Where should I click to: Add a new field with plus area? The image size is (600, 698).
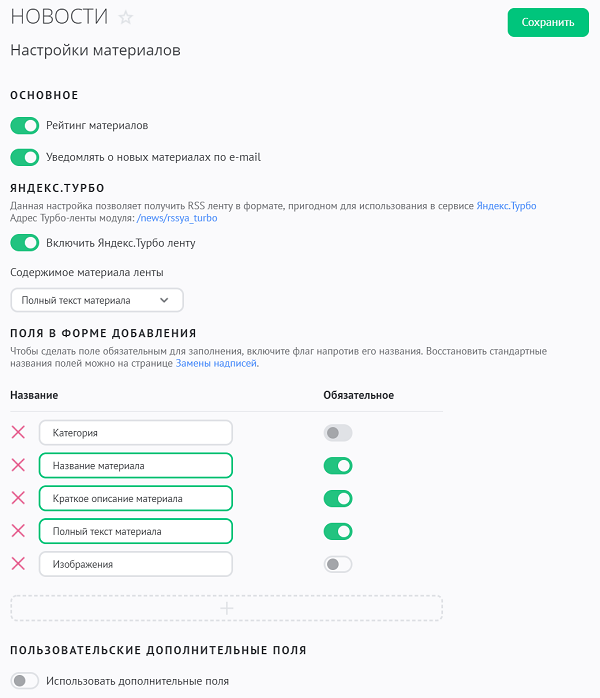(x=226, y=608)
